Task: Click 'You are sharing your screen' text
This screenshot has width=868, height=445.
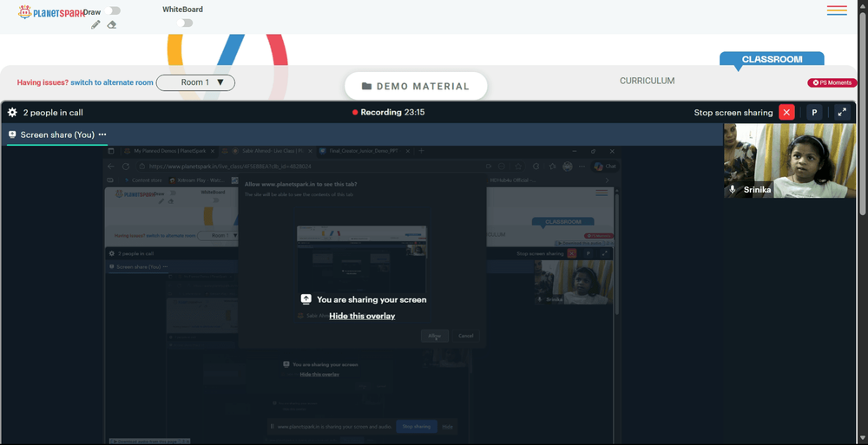Action: pyautogui.click(x=372, y=299)
